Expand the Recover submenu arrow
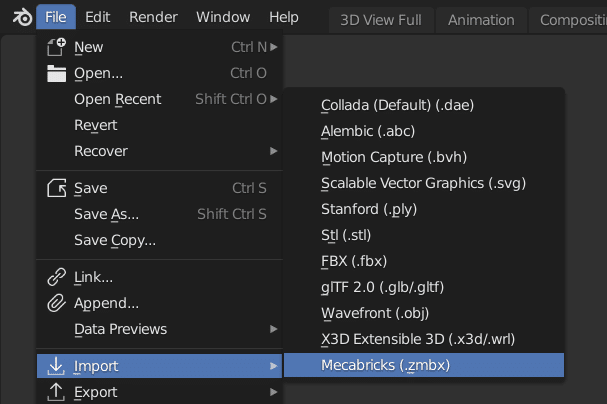Screen dimensions: 607x404 273,151
